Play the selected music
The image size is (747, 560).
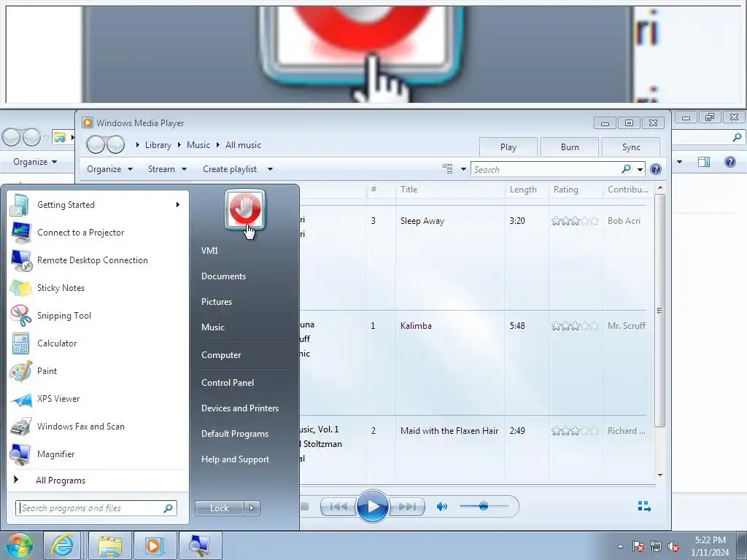(x=372, y=506)
